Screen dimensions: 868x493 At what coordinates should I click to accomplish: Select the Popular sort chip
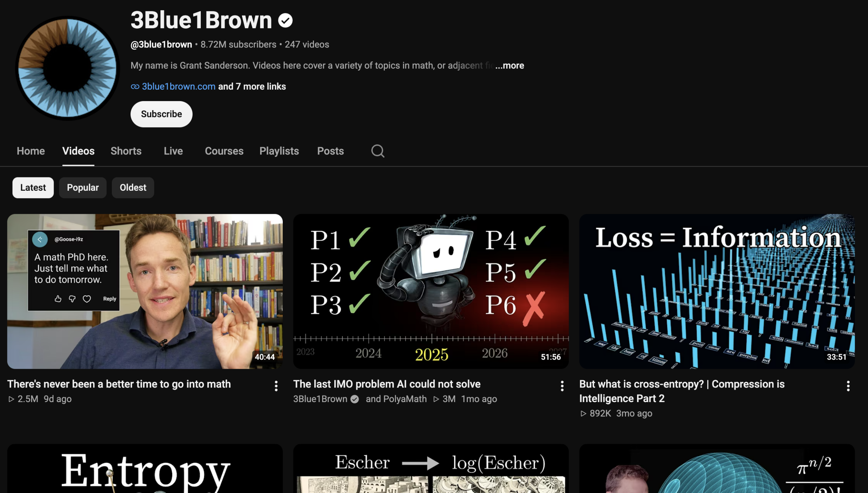pos(83,188)
